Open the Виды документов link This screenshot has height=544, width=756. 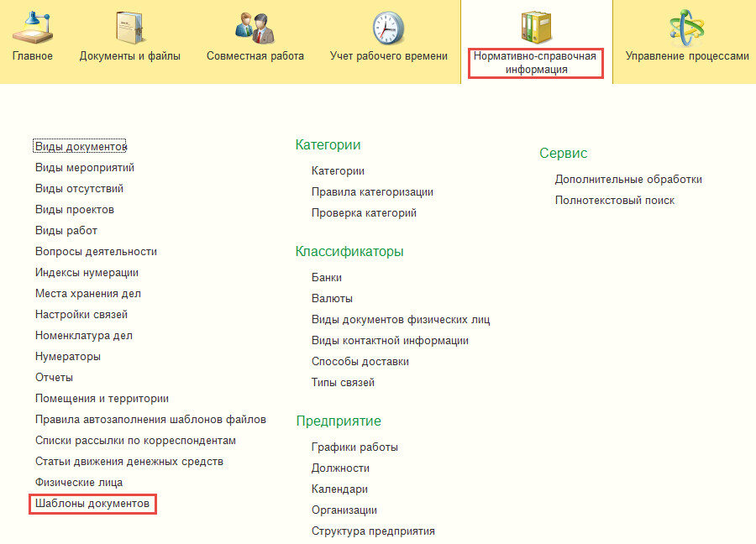click(80, 146)
